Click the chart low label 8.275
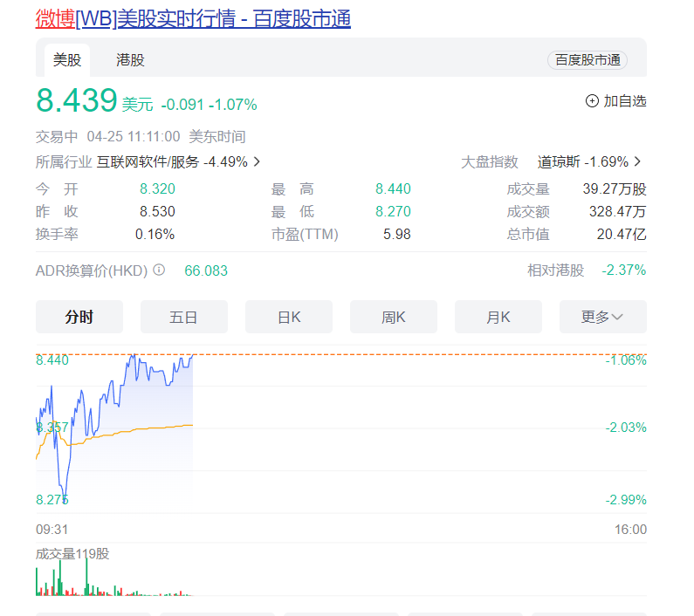This screenshot has height=616, width=694. coord(52,500)
